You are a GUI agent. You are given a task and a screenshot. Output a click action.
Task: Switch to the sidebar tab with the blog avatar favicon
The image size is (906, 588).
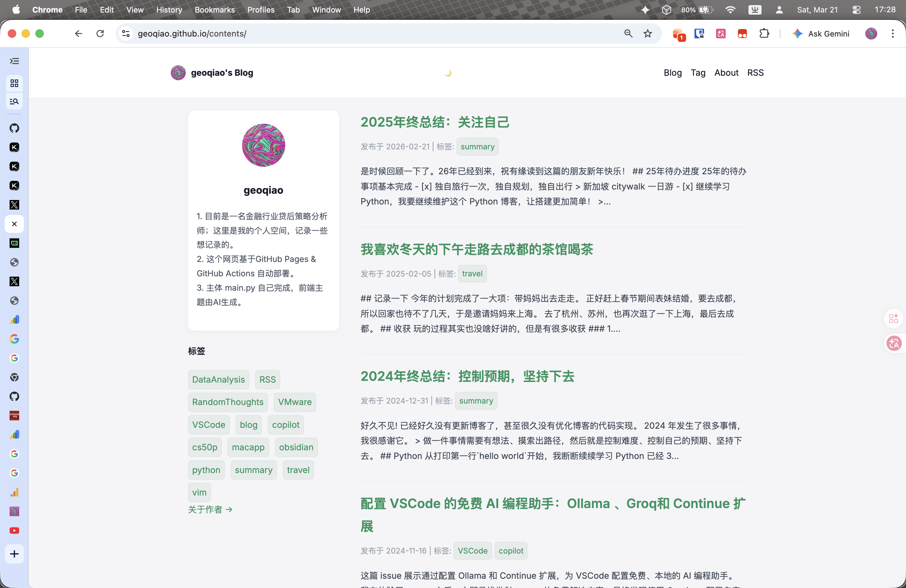coord(14,512)
